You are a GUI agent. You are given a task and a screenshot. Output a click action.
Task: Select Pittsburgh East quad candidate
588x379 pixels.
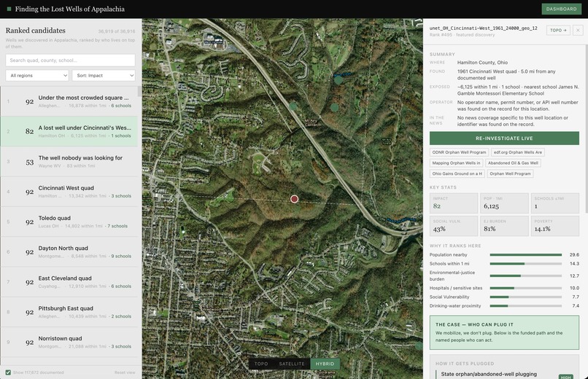tap(69, 312)
